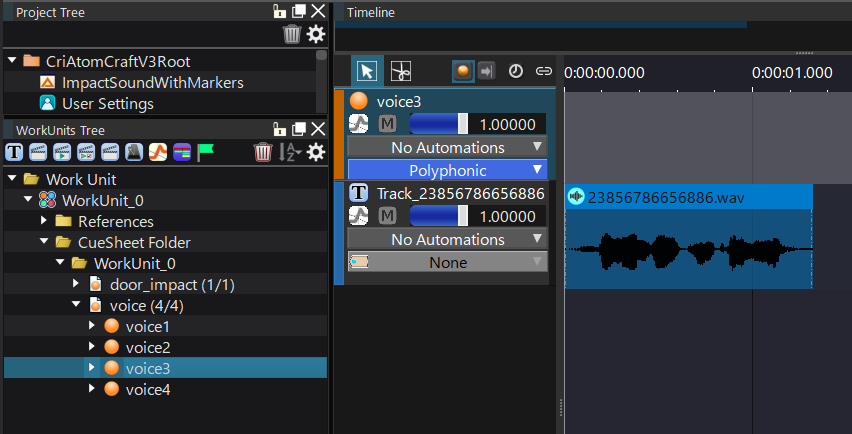Click the voice3 orange cue icon in track header
Viewport: 852px width, 434px height.
coord(359,101)
